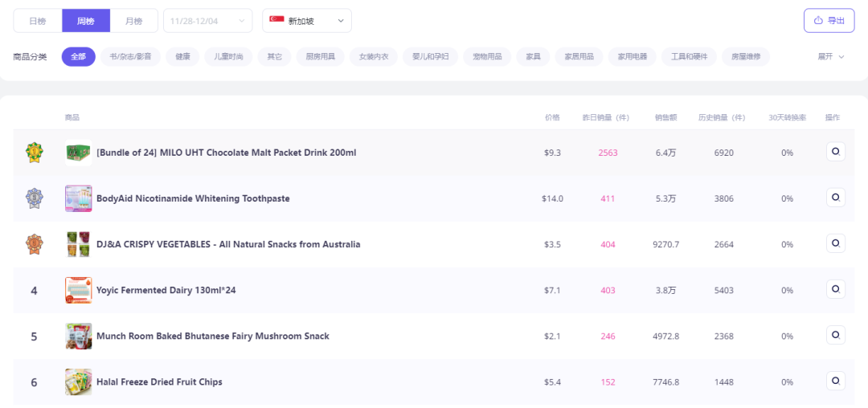Viewport: 868px width, 408px height.
Task: Open analysis icon for MILO UHT row
Action: (x=835, y=152)
